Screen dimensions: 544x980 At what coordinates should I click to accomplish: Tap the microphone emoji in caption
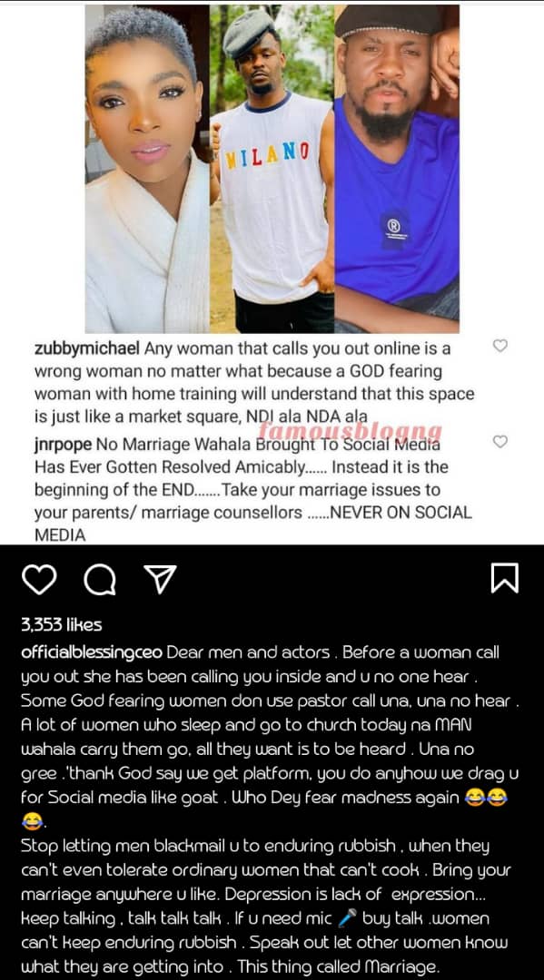point(349,918)
